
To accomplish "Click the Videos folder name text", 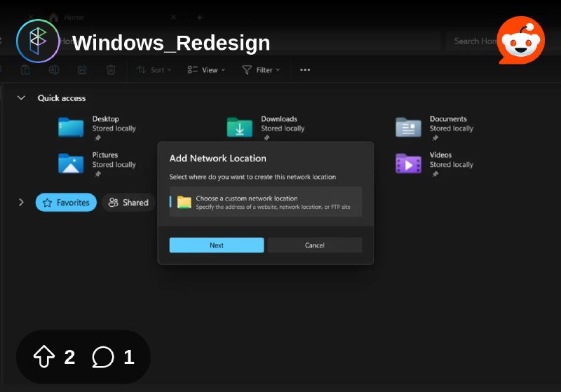I will point(440,155).
